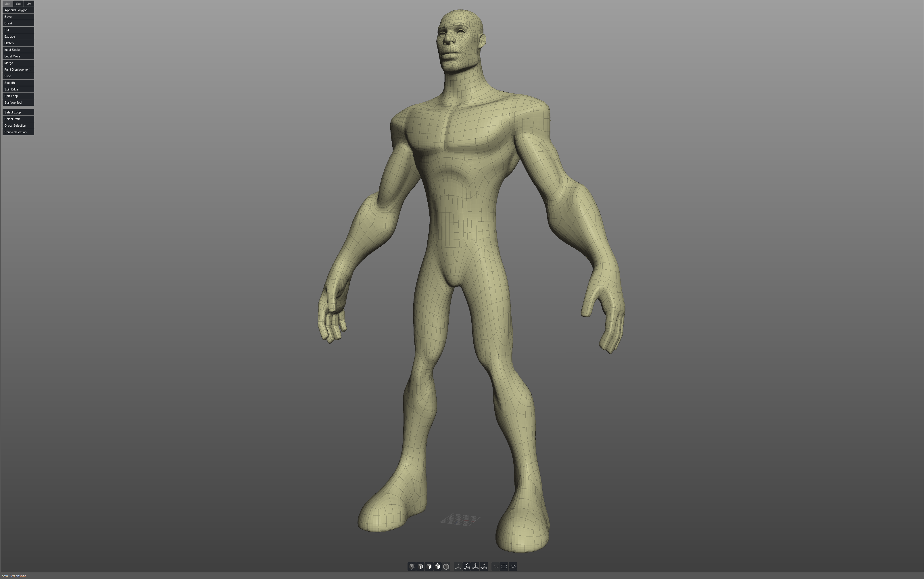
Task: Open the Paint Displacement tool
Action: [18, 69]
